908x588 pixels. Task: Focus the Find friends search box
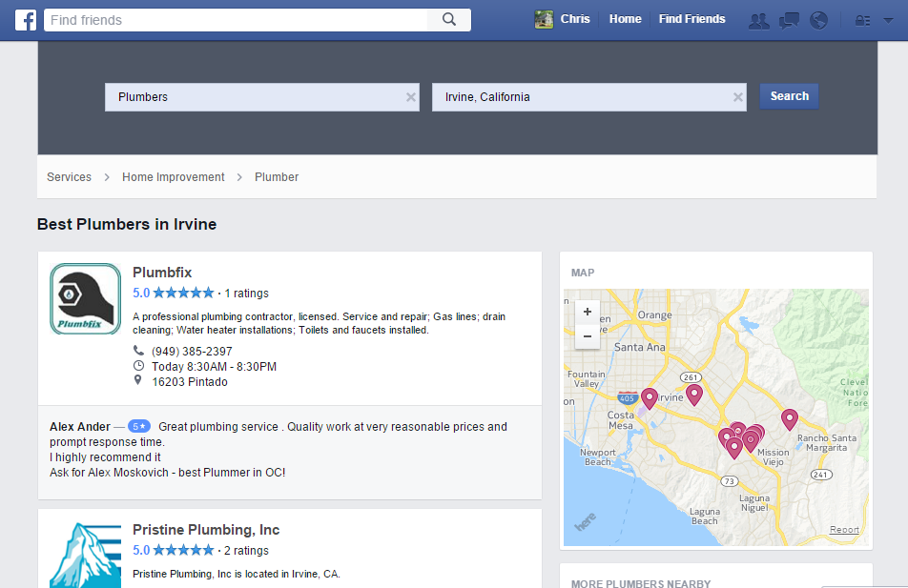coord(236,20)
